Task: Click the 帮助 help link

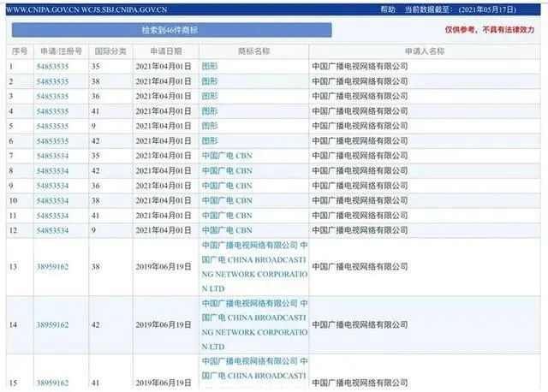Action: [388, 9]
